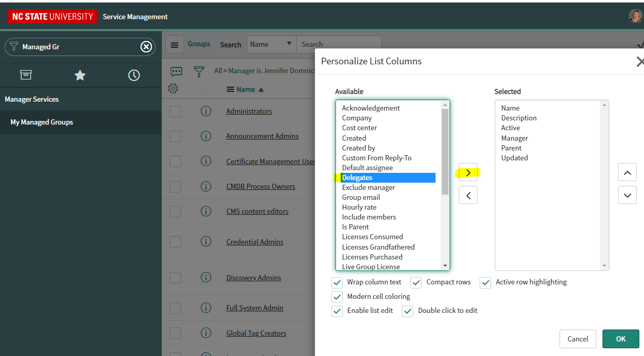Open the list hamburger menu beside Groups
644x356 pixels.
(175, 45)
